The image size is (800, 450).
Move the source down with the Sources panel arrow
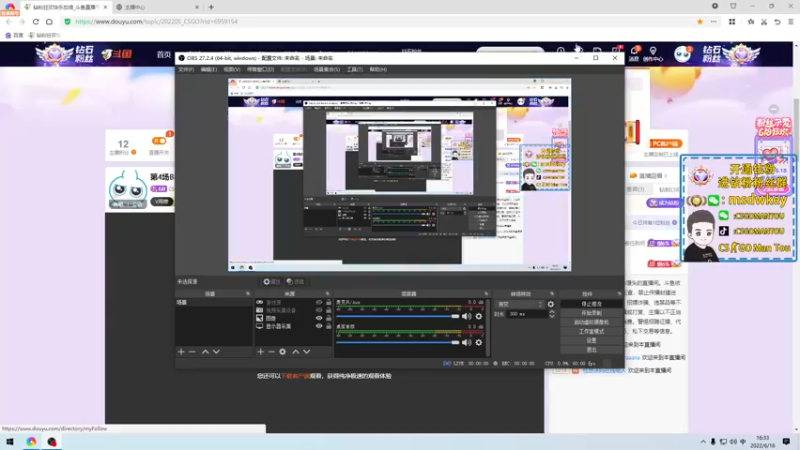[x=307, y=352]
